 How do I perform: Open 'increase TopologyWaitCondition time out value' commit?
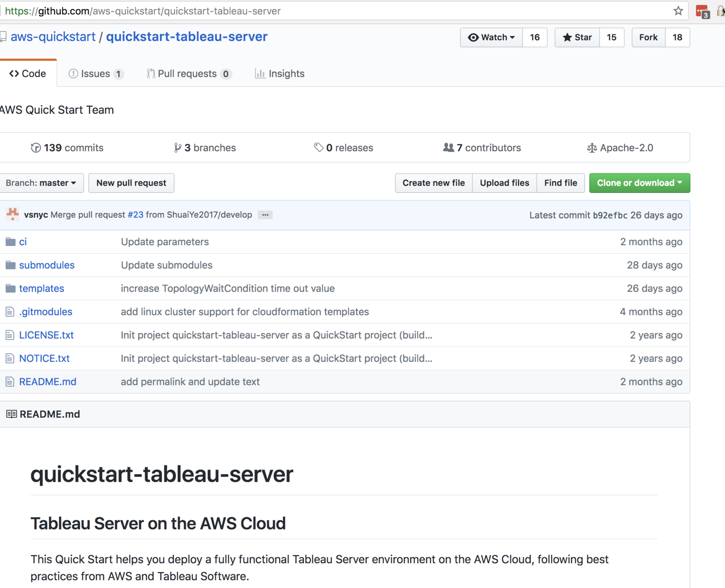(228, 288)
